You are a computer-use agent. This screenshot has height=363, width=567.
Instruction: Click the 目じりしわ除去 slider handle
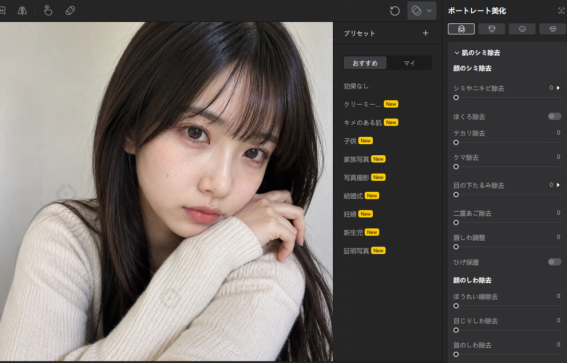[456, 330]
